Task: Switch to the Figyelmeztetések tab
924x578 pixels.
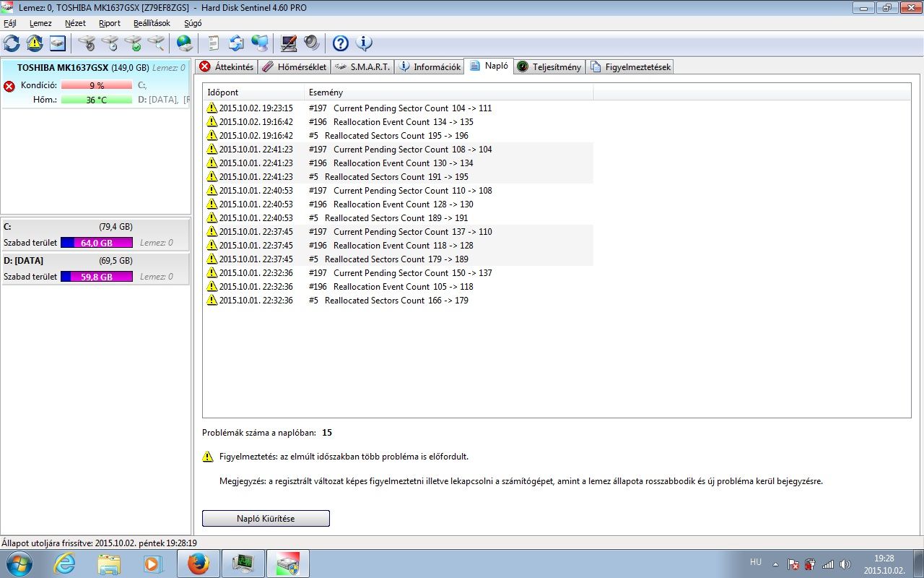Action: [630, 66]
